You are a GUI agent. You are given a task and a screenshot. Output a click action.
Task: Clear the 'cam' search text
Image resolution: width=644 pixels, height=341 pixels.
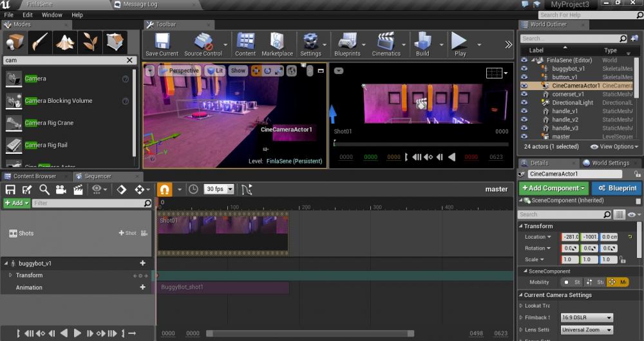pyautogui.click(x=130, y=60)
